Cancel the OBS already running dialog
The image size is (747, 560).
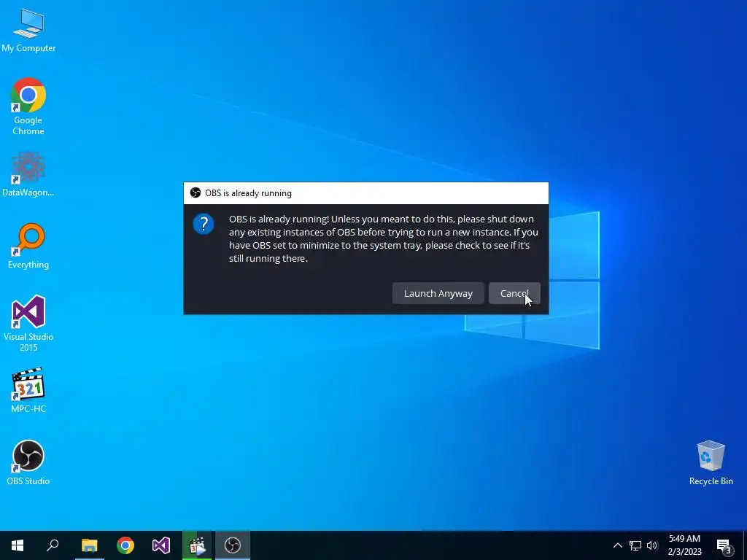[514, 293]
